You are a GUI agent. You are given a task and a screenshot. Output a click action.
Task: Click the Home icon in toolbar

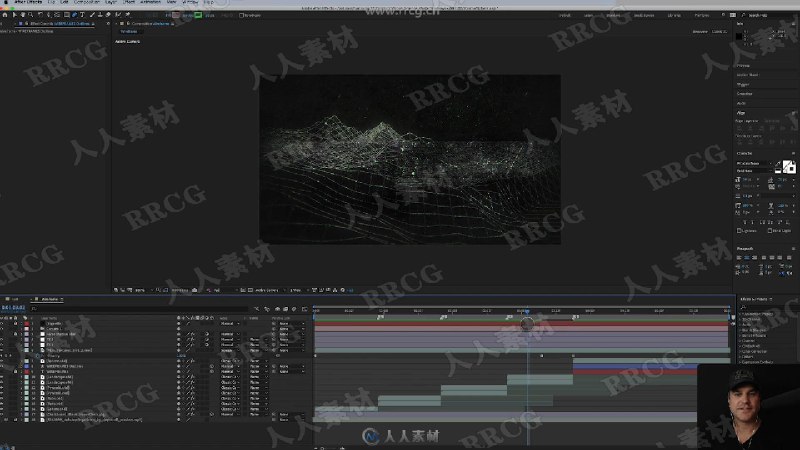click(5, 15)
